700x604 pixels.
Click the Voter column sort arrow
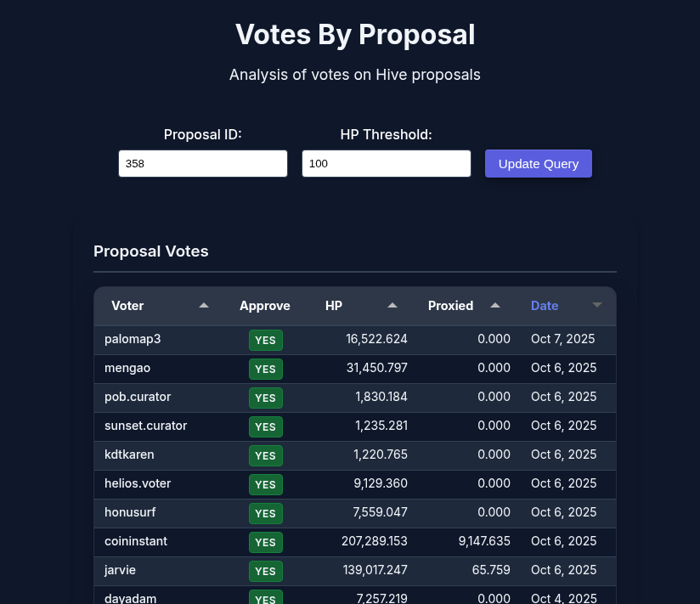[x=204, y=306]
